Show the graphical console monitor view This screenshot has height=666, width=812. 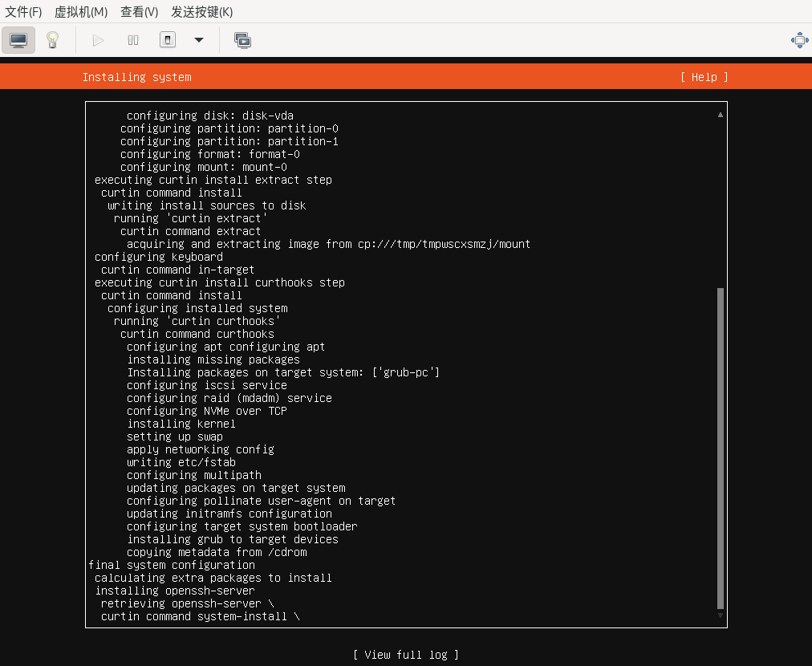[18, 40]
